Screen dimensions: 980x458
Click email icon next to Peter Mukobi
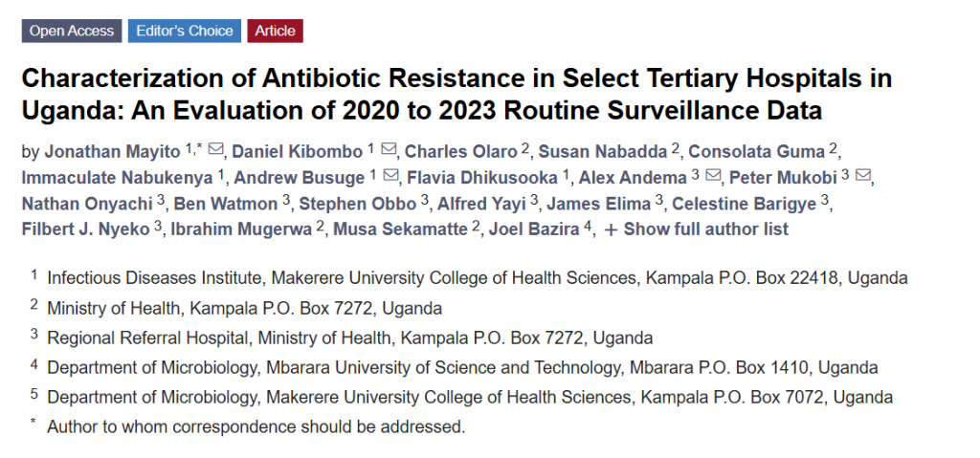(863, 176)
